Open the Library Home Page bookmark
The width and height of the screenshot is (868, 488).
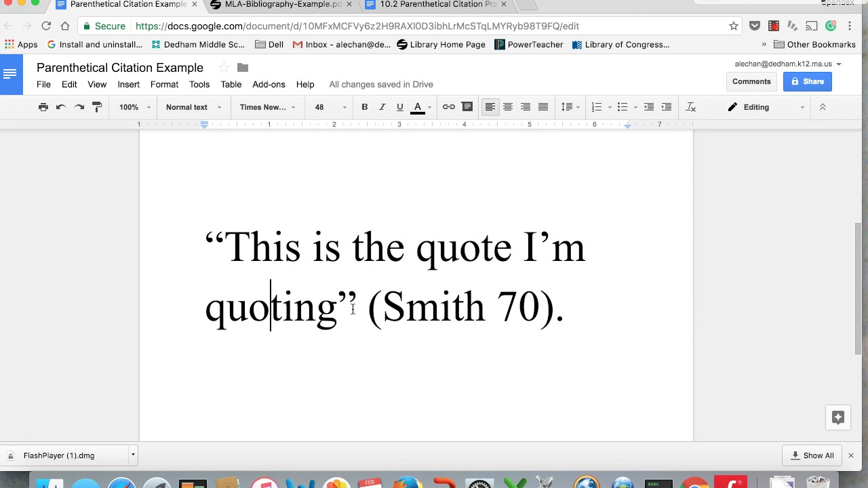pyautogui.click(x=441, y=45)
